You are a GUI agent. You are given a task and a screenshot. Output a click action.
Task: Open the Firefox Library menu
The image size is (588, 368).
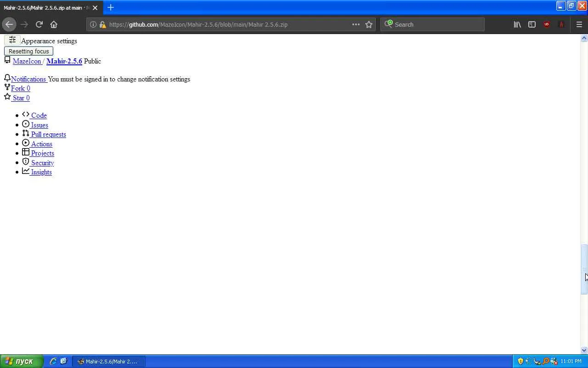click(517, 24)
